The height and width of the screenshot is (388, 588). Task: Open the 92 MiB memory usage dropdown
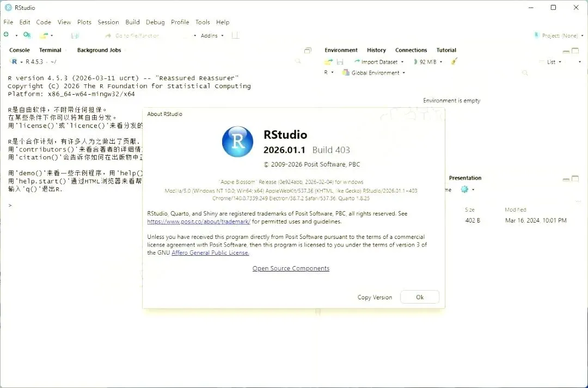click(428, 62)
